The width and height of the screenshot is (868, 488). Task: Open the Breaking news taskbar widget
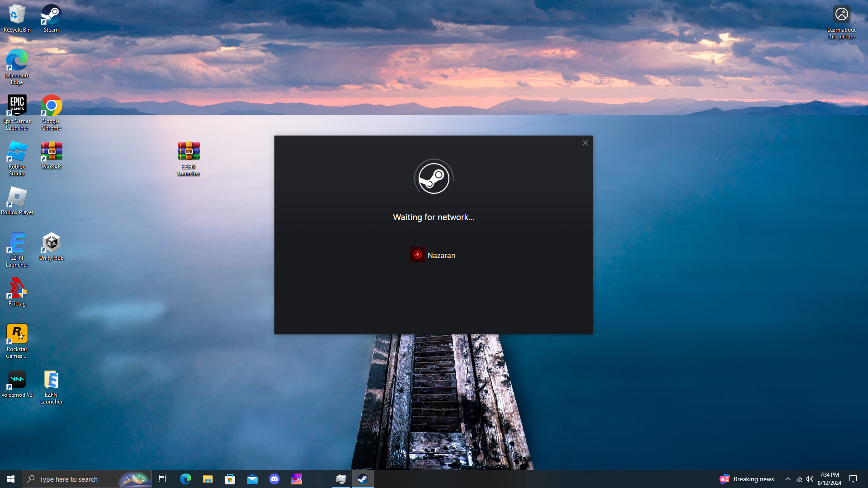(747, 479)
